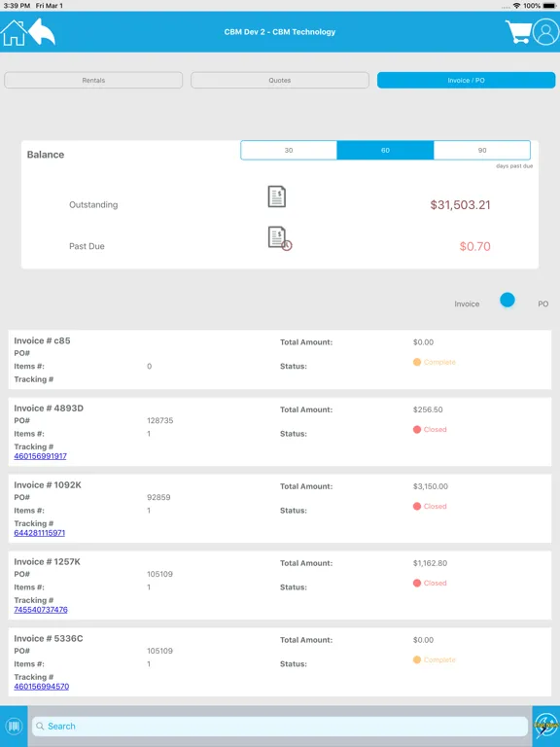Viewport: 560px width, 747px height.
Task: Tap the Past Due invoice clock icon
Action: pos(280,238)
